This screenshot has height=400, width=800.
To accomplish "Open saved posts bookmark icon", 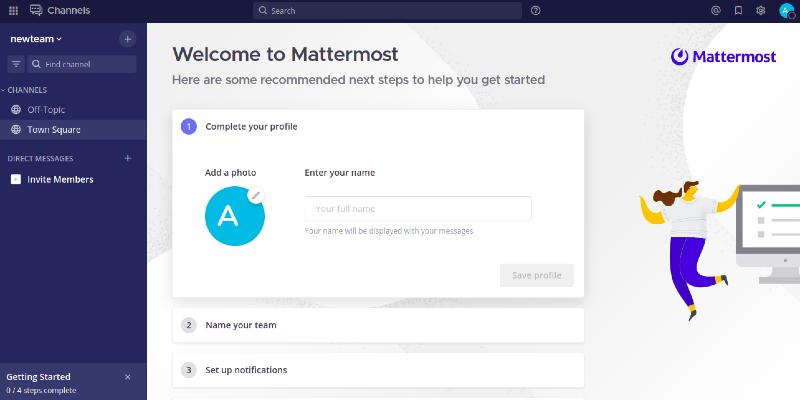I will point(738,10).
